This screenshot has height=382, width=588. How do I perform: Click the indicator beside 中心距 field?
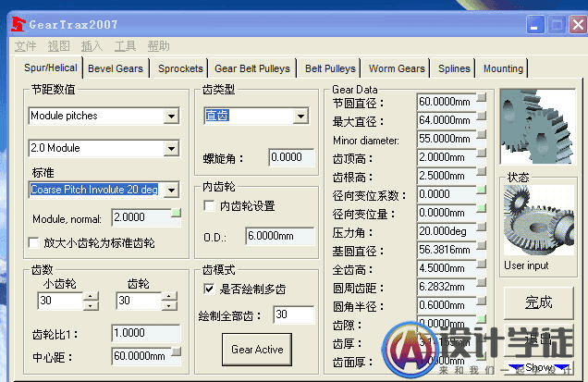pyautogui.click(x=177, y=351)
